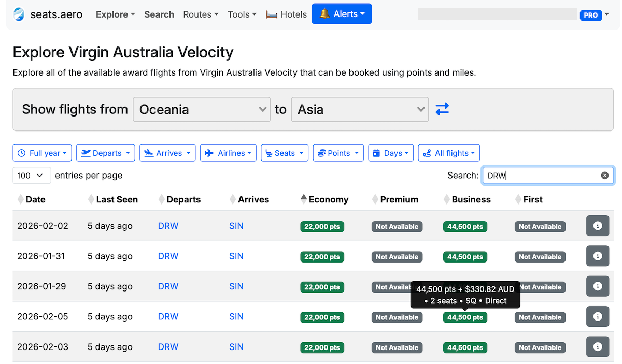Viewport: 622px width, 364px height.
Task: Click the 22,000 pts economy badge for 2026-02-05
Action: point(322,316)
